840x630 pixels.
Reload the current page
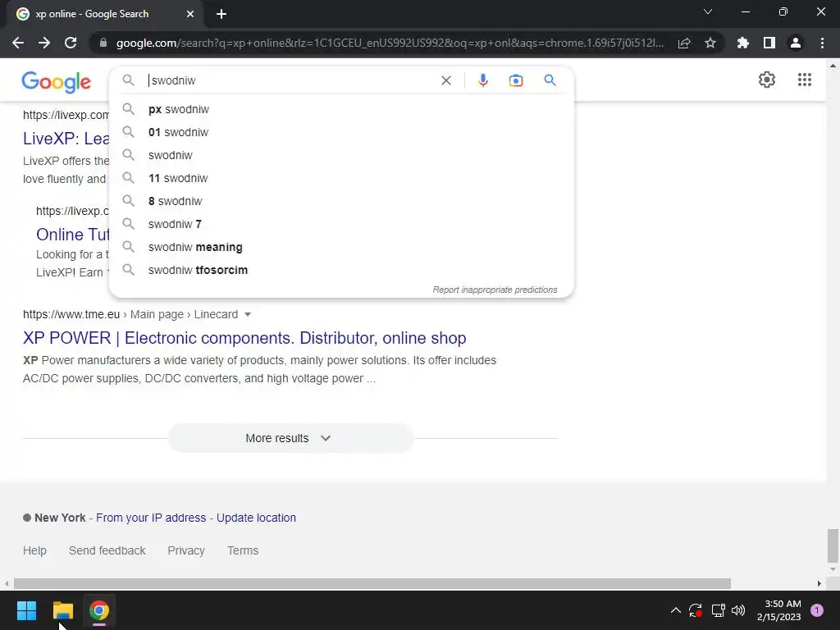click(x=71, y=43)
